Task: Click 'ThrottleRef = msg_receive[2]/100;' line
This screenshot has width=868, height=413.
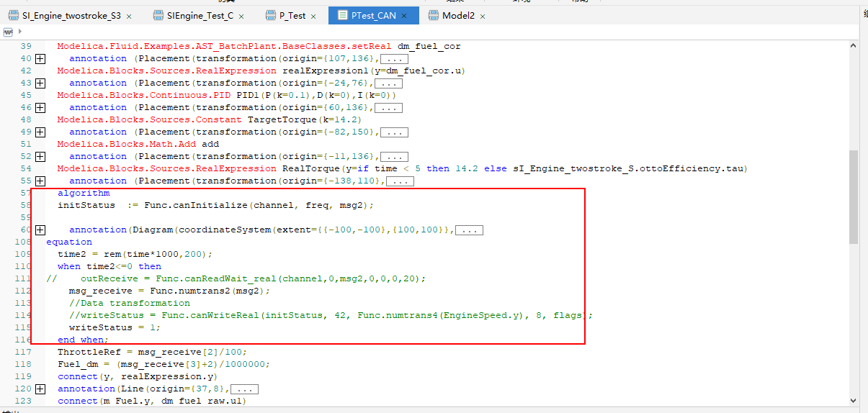Action: click(153, 352)
